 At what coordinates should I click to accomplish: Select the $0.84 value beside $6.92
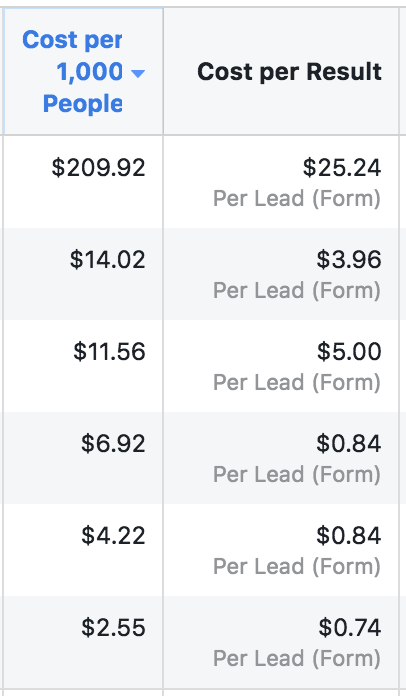[x=349, y=443]
